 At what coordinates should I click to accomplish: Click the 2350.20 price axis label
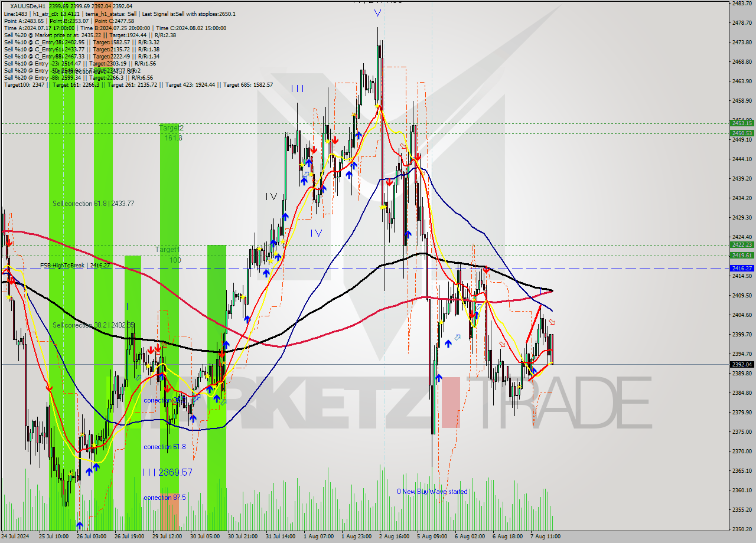[x=742, y=529]
